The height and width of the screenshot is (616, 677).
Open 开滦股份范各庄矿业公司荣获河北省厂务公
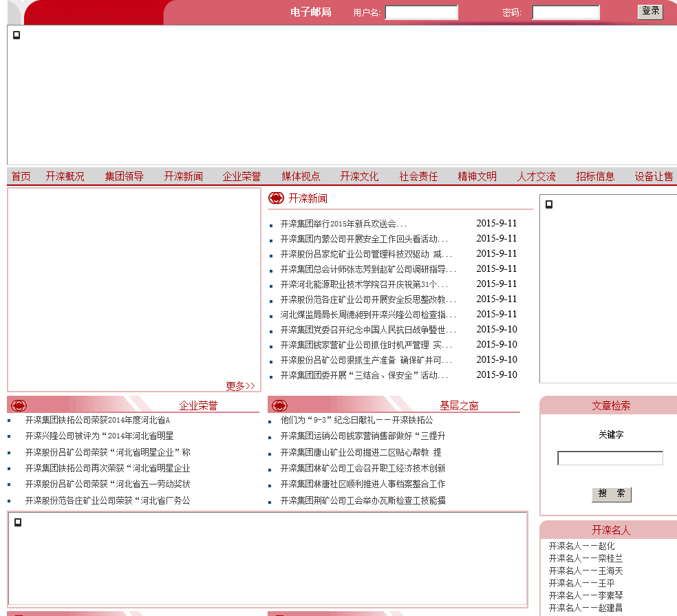point(107,500)
